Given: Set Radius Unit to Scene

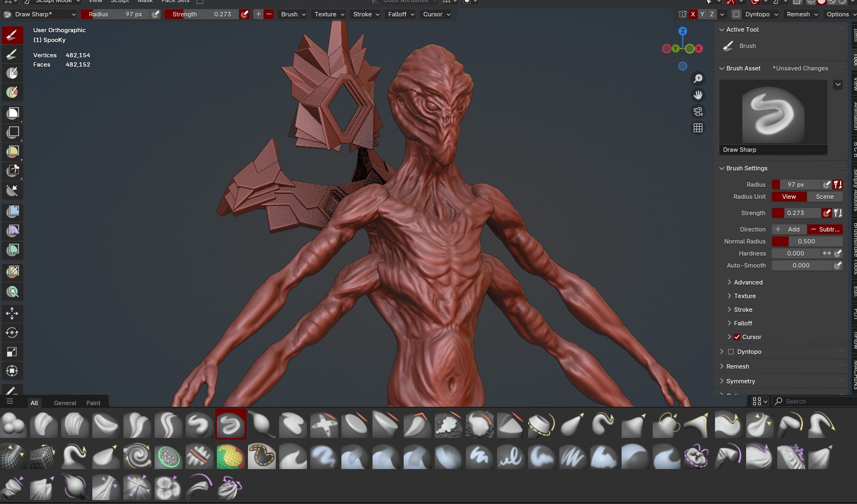Looking at the screenshot, I should coord(825,197).
